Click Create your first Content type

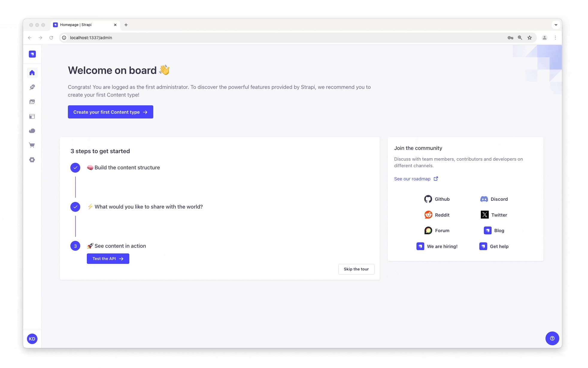tap(110, 112)
